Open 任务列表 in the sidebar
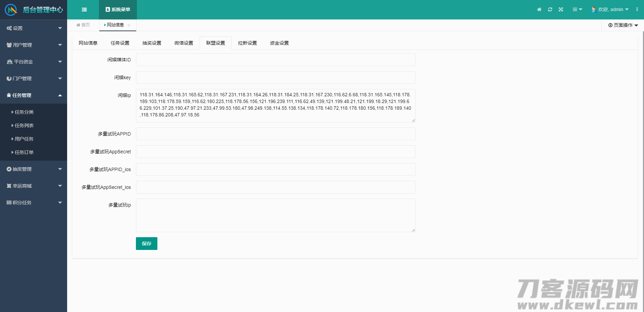Screen dimensions: 644x312 tap(24, 125)
